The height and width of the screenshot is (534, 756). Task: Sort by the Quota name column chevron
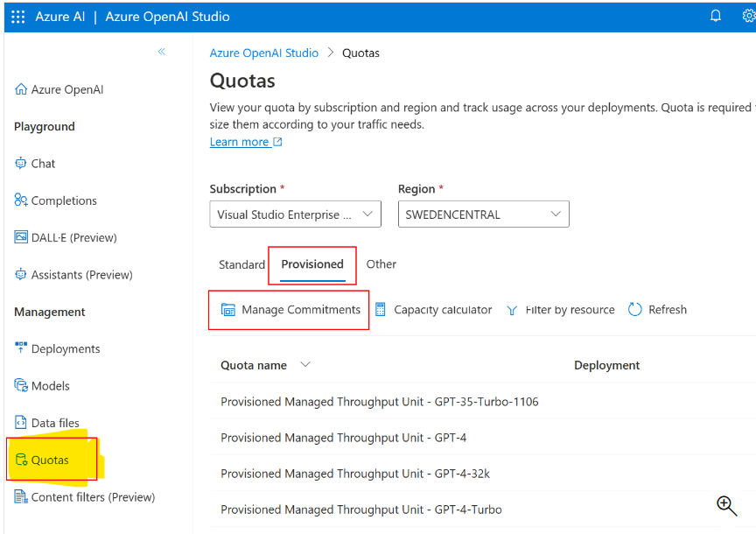tap(305, 365)
